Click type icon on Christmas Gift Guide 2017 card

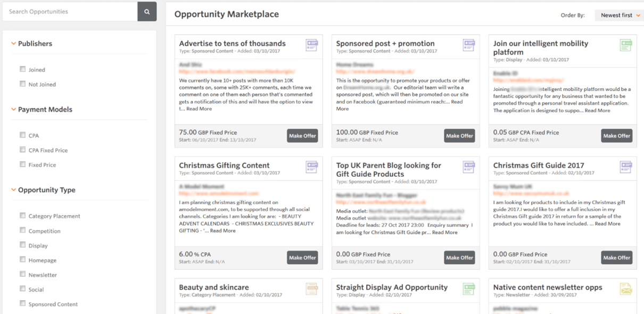[625, 167]
